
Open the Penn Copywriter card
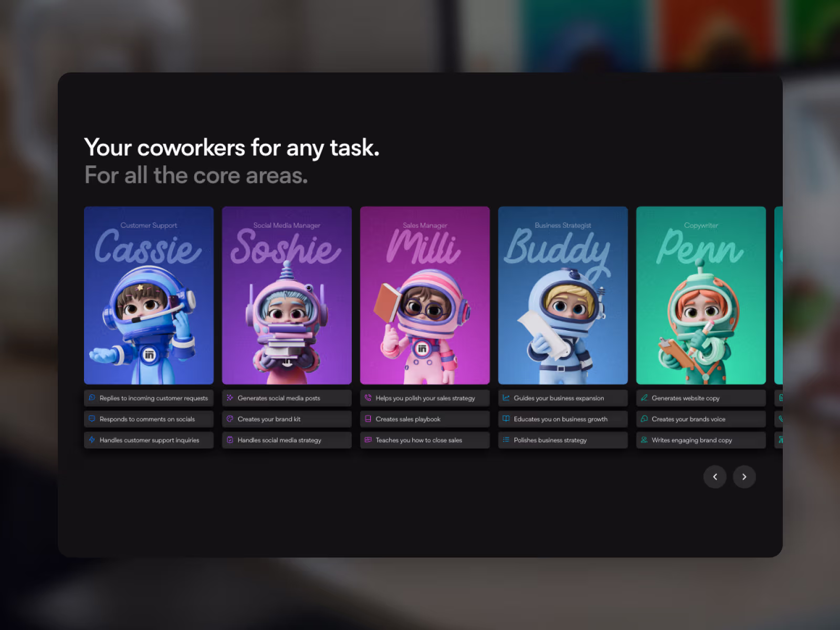701,295
